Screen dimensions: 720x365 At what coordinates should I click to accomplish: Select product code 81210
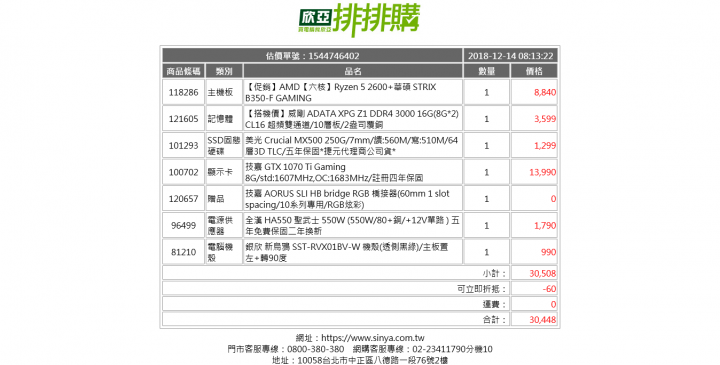click(183, 252)
